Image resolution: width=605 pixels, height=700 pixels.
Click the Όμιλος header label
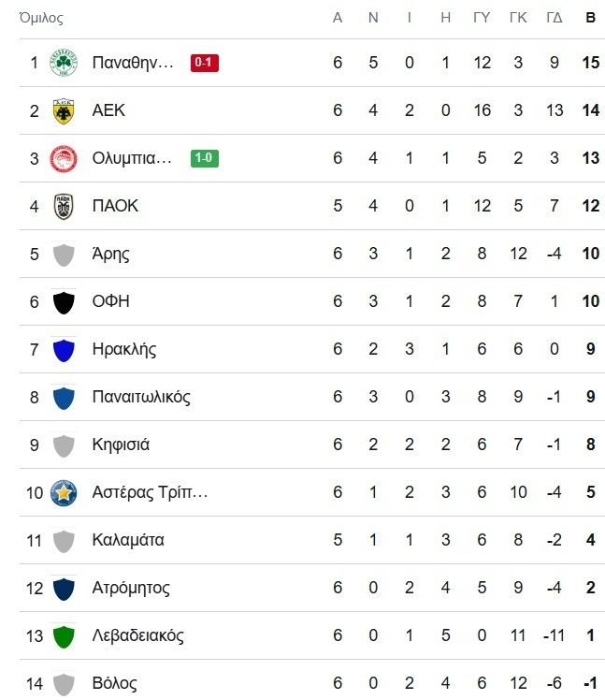point(41,18)
